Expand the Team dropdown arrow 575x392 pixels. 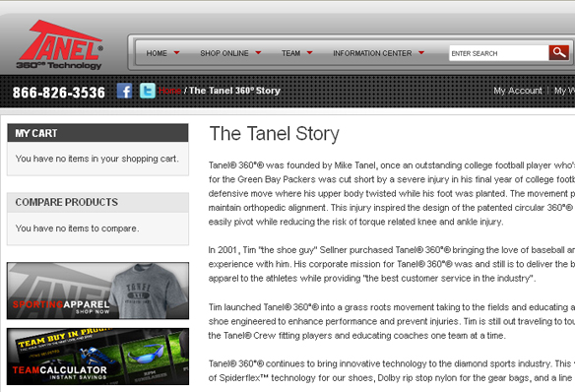[309, 53]
